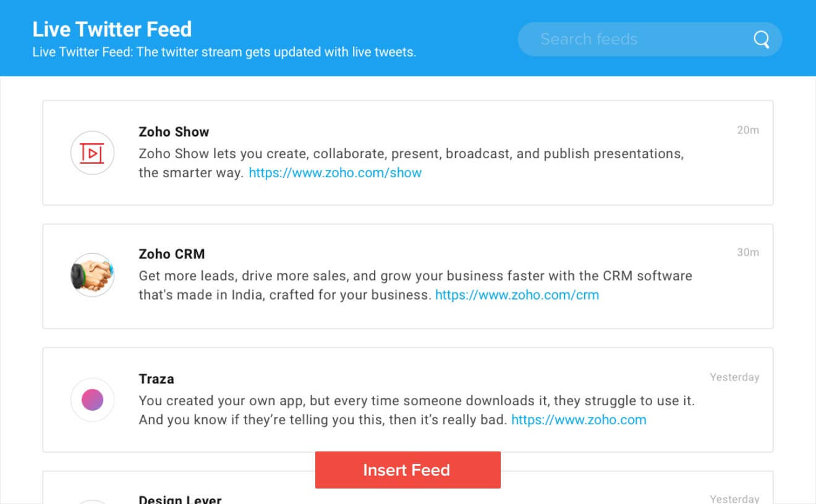Click the Zoho Show avatar icon
This screenshot has height=504, width=816.
92,153
